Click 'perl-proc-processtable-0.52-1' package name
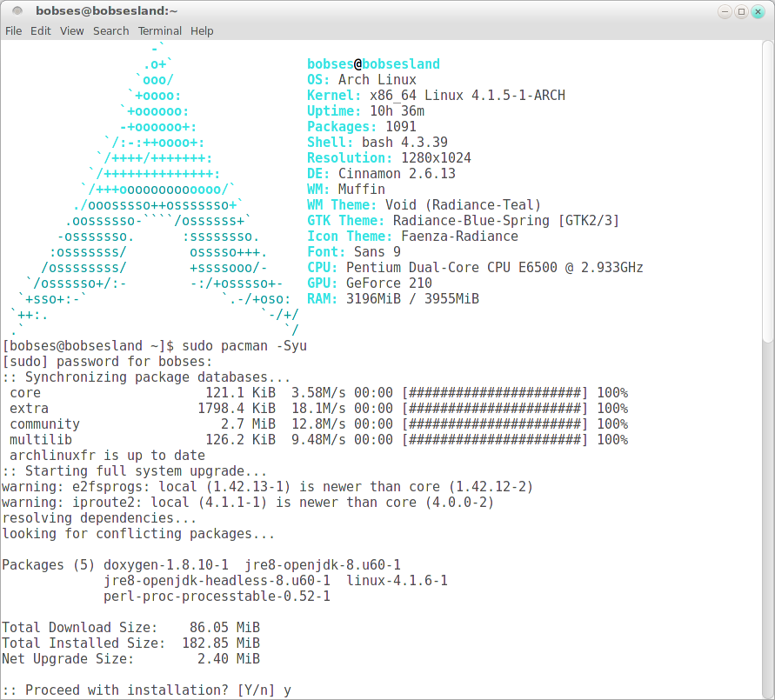The image size is (775, 700). (217, 597)
